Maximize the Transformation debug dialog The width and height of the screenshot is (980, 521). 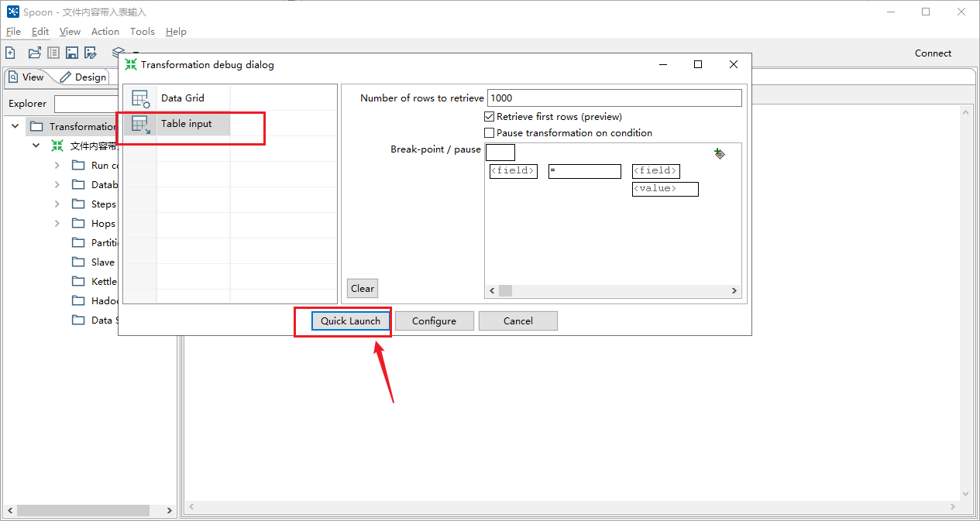tap(698, 64)
